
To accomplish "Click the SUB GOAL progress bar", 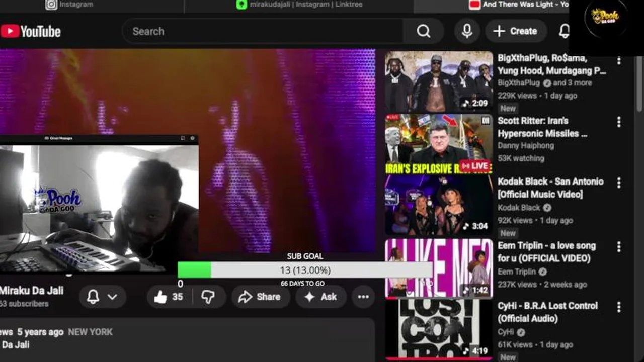I will [305, 270].
